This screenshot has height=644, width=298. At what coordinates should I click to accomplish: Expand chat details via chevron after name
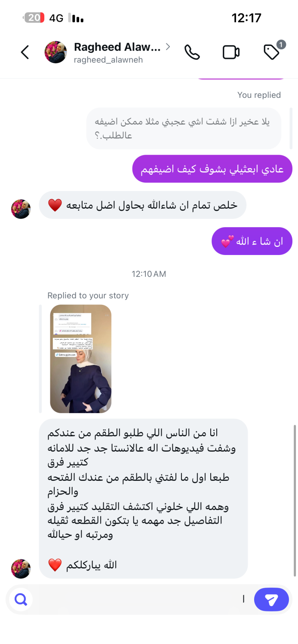point(168,46)
